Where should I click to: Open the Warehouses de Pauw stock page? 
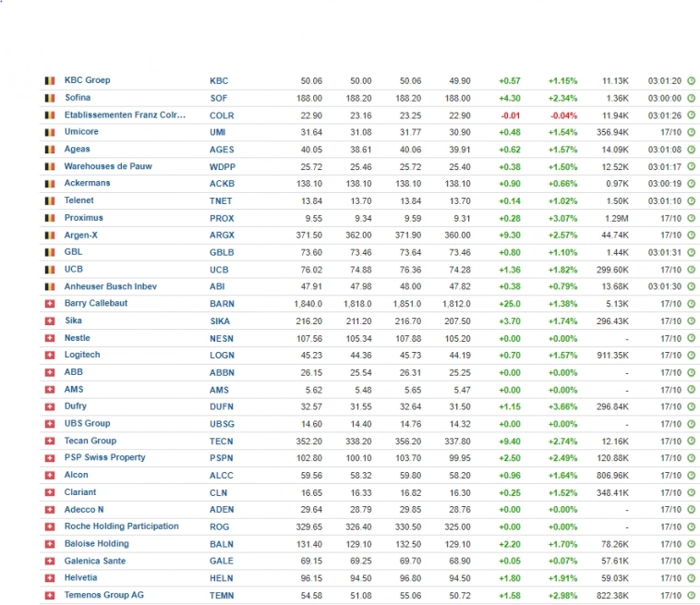click(108, 166)
